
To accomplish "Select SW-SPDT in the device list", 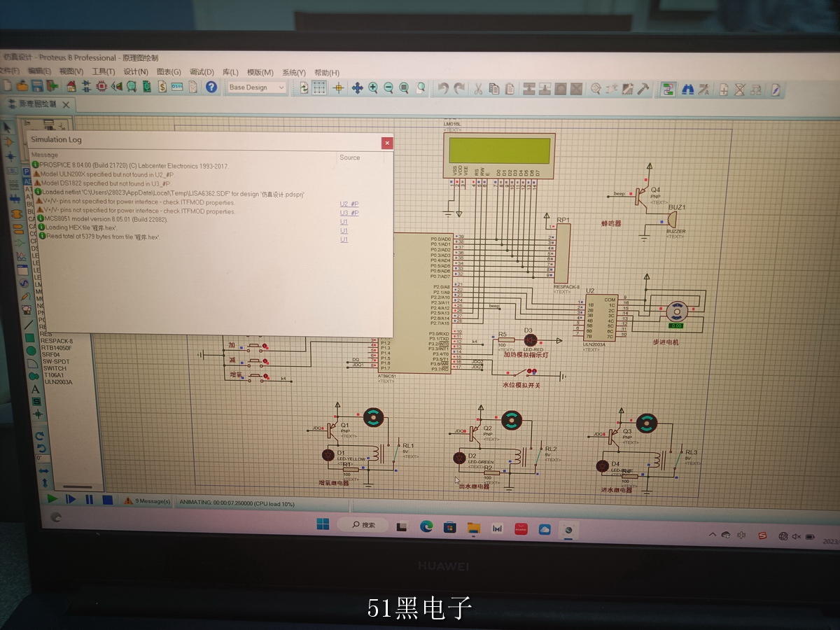I will [56, 361].
